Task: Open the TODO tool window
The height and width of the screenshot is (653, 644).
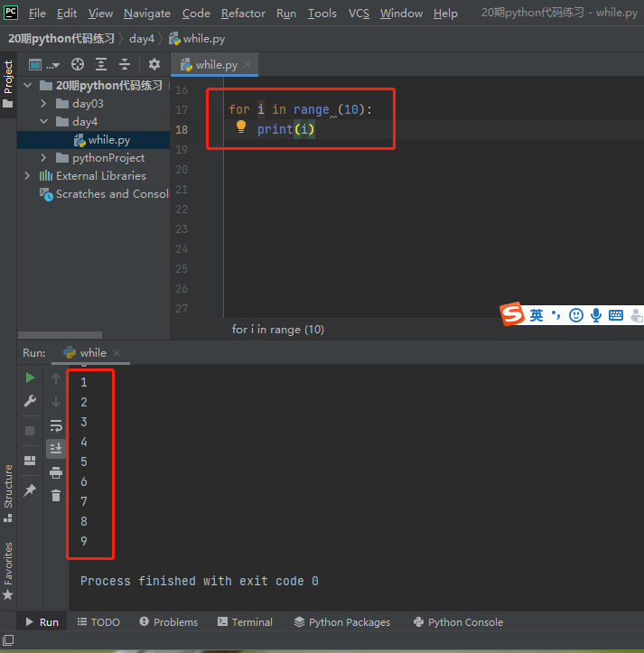Action: (98, 622)
